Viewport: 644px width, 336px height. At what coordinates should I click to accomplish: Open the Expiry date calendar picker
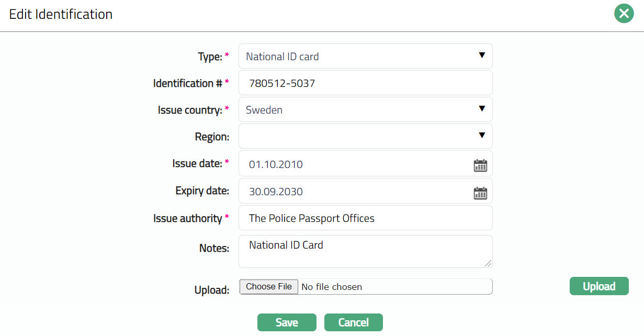point(480,193)
